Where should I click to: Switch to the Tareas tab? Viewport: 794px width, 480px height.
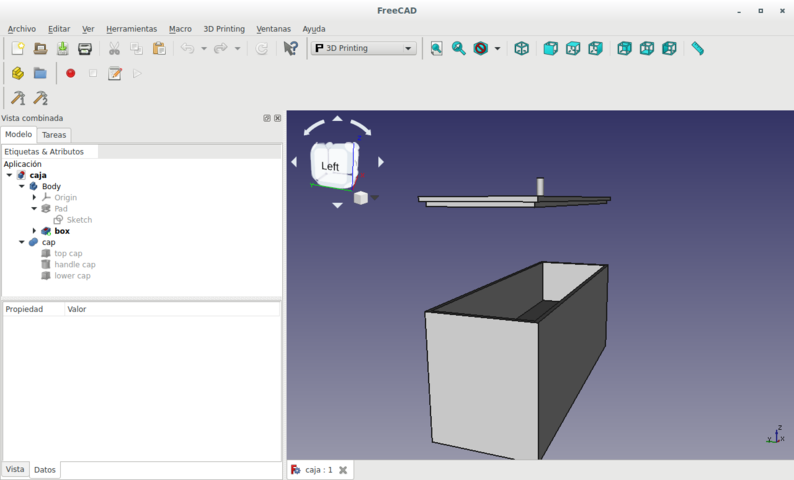tap(54, 135)
